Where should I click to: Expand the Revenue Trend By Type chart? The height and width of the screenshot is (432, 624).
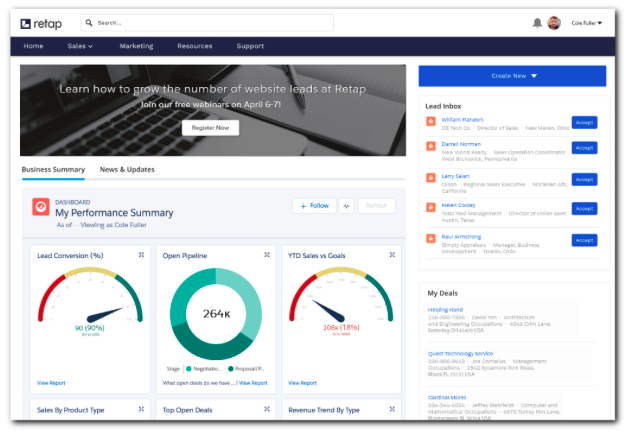[x=392, y=409]
